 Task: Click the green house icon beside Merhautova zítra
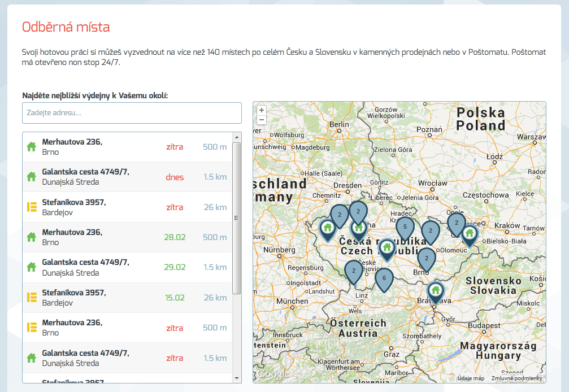[x=32, y=146]
